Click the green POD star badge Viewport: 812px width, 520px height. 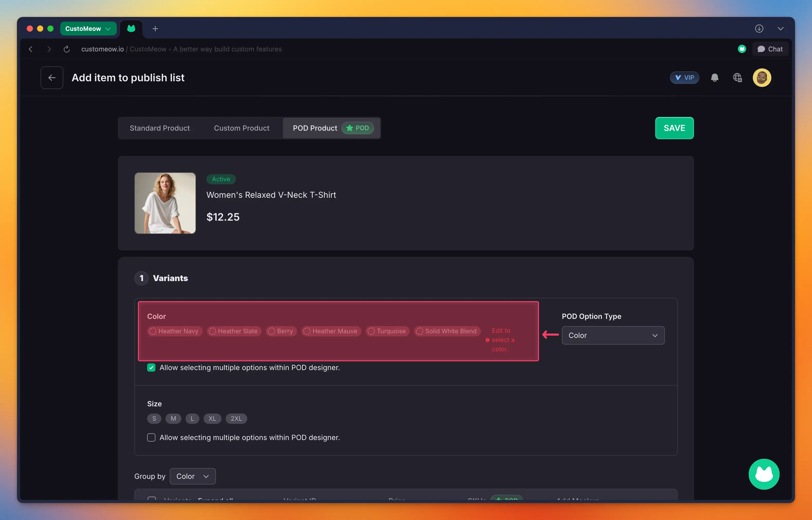point(358,128)
